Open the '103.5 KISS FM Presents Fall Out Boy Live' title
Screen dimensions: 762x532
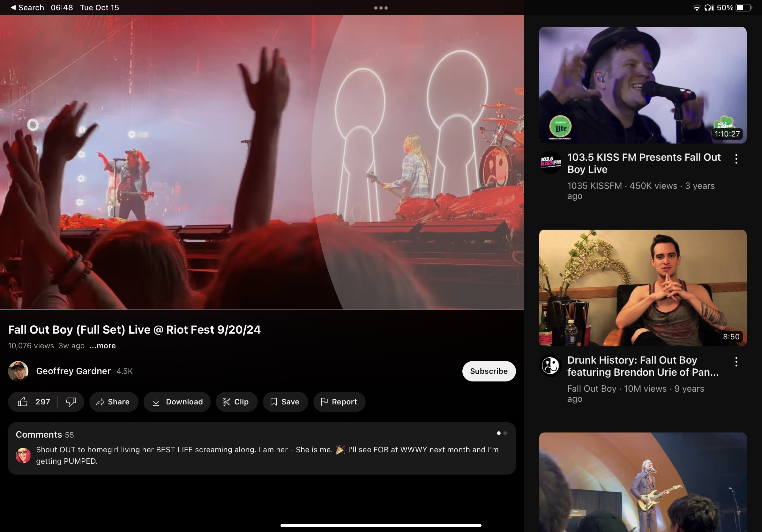pyautogui.click(x=644, y=163)
